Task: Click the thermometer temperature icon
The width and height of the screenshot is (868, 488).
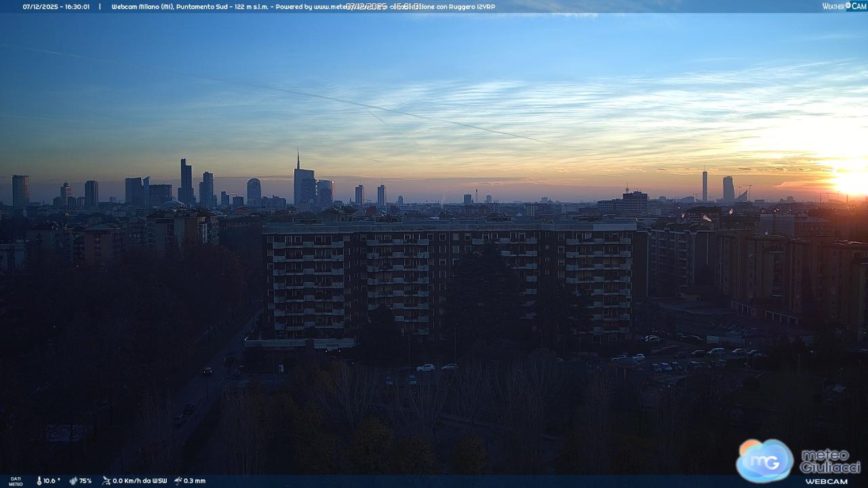Action: pyautogui.click(x=39, y=481)
